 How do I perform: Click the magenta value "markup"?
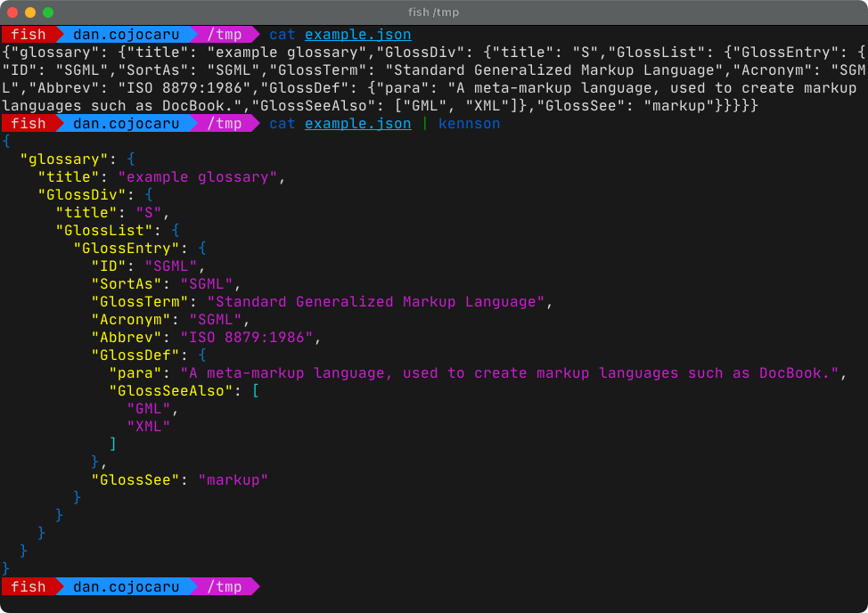tap(233, 480)
